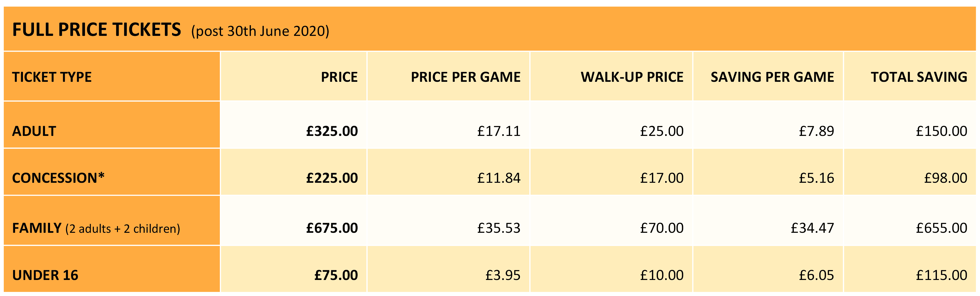Click the Adult price £325.00 cell
980x296 pixels.
tap(332, 131)
